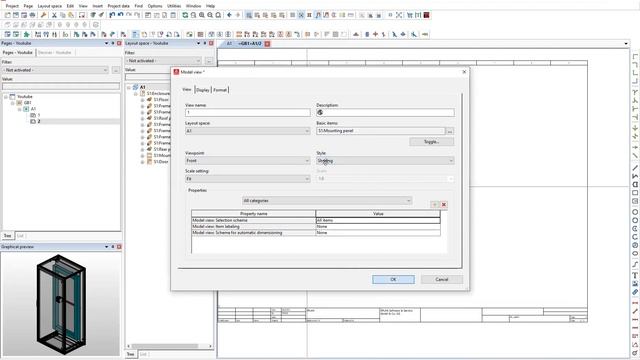Open the Viewpoint dropdown showing Front
The width and height of the screenshot is (640, 360).
(x=247, y=161)
